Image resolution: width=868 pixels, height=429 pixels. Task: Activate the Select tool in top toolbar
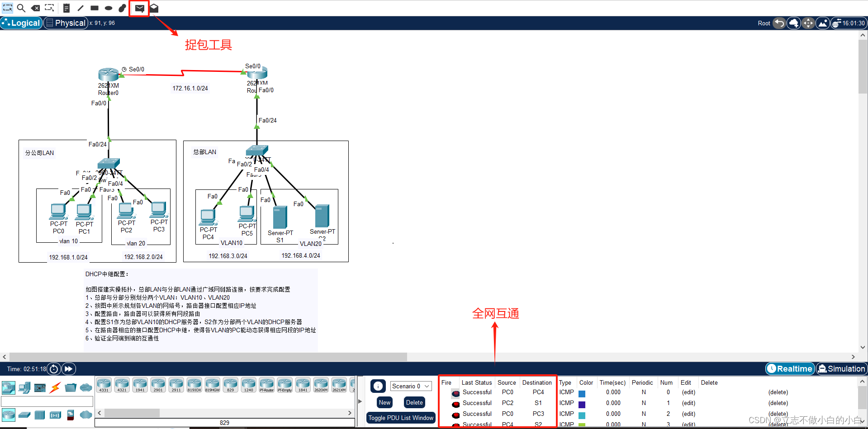tap(7, 8)
